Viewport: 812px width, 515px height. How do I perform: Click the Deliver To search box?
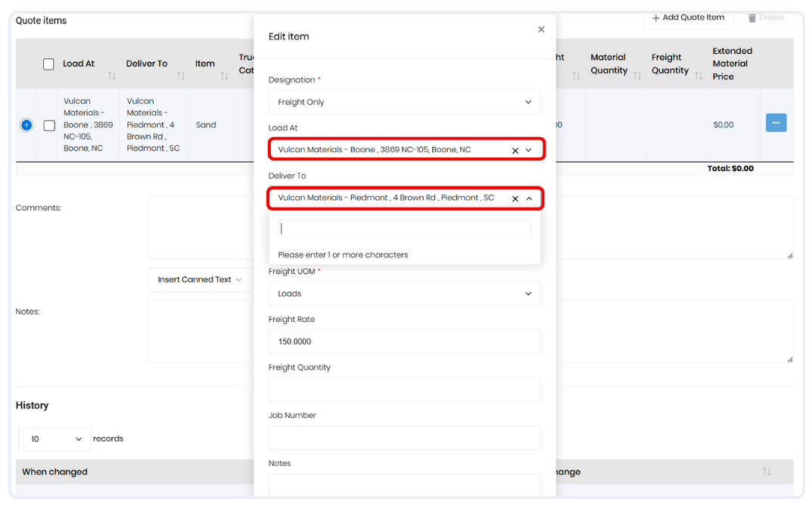coord(404,229)
